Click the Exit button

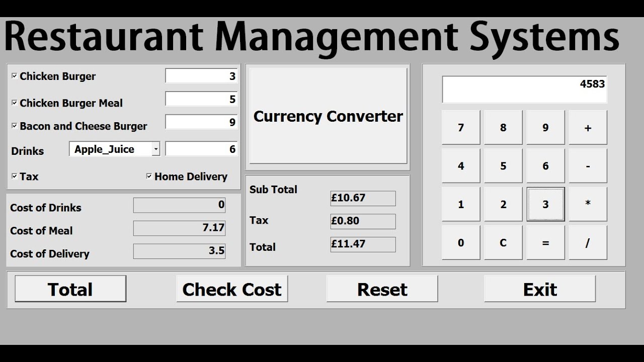point(540,289)
